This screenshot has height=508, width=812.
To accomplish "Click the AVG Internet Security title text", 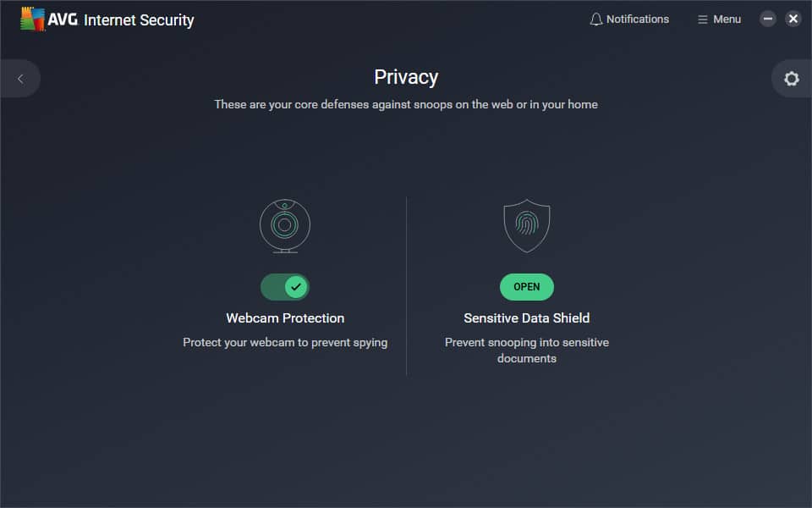I will (x=121, y=19).
